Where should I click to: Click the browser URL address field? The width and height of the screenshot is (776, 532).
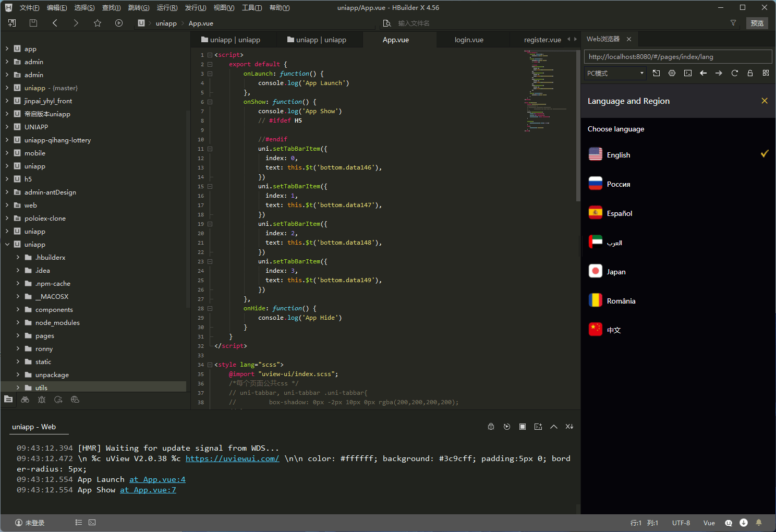(x=677, y=56)
